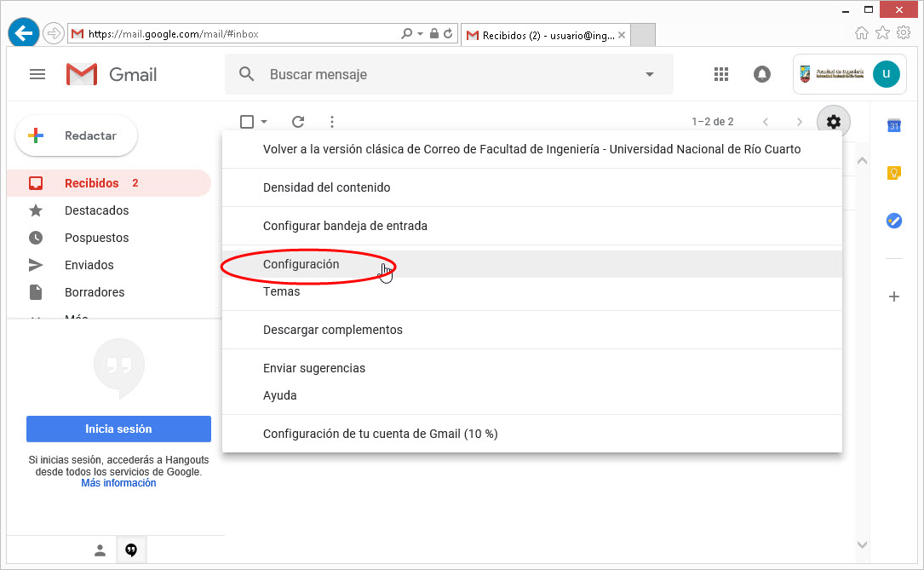The height and width of the screenshot is (570, 924).
Task: Open Hangouts contacts person icon
Action: tap(100, 550)
